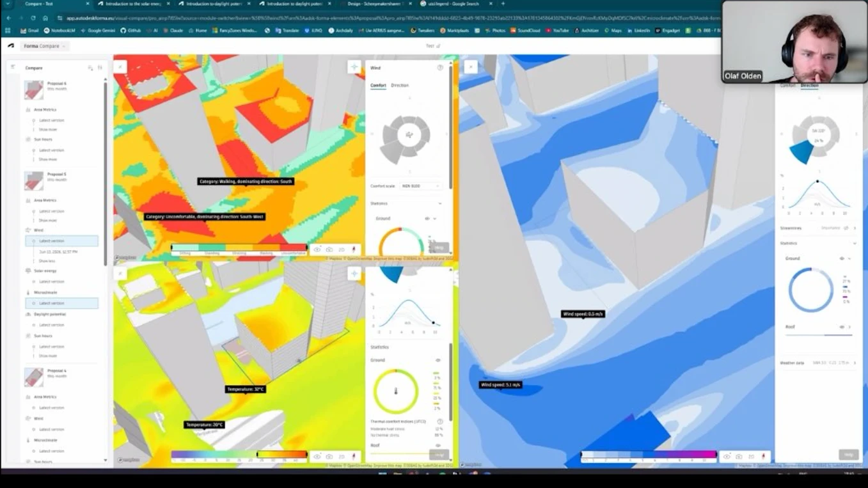Image resolution: width=868 pixels, height=488 pixels.
Task: Close the right wind speed view
Action: click(x=471, y=67)
